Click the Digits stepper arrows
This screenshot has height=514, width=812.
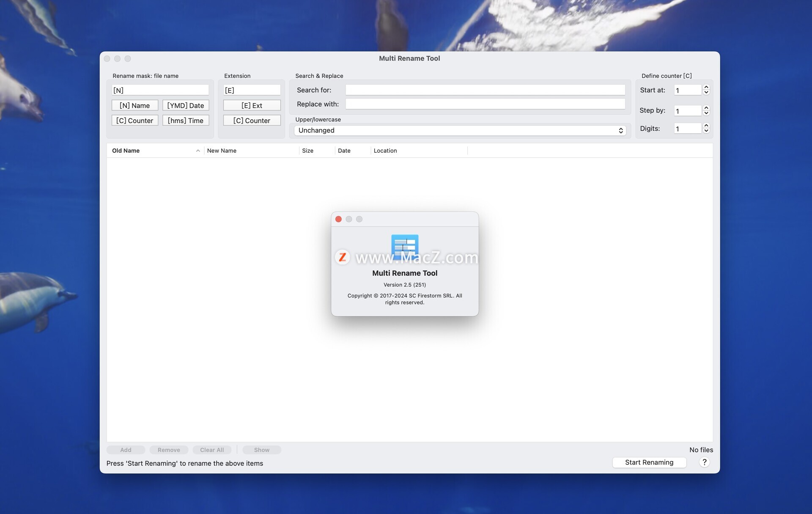(x=706, y=128)
